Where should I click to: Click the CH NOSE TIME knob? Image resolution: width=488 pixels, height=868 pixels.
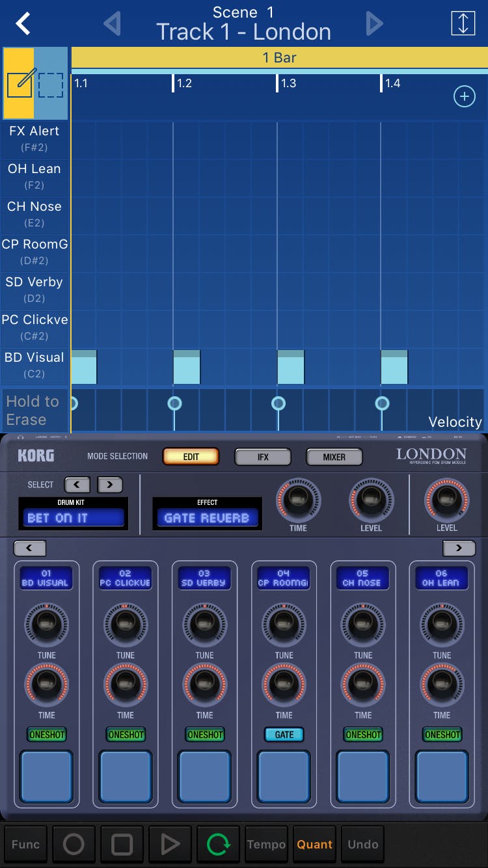pyautogui.click(x=363, y=685)
